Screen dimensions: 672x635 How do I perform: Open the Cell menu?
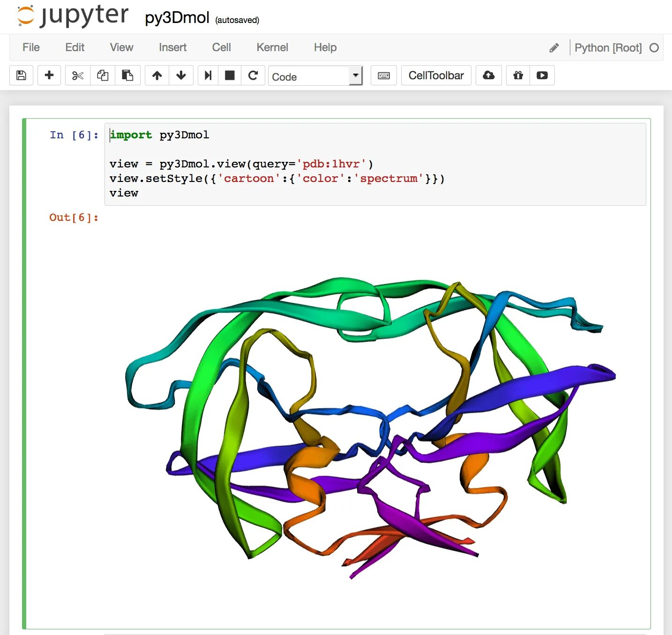click(221, 47)
